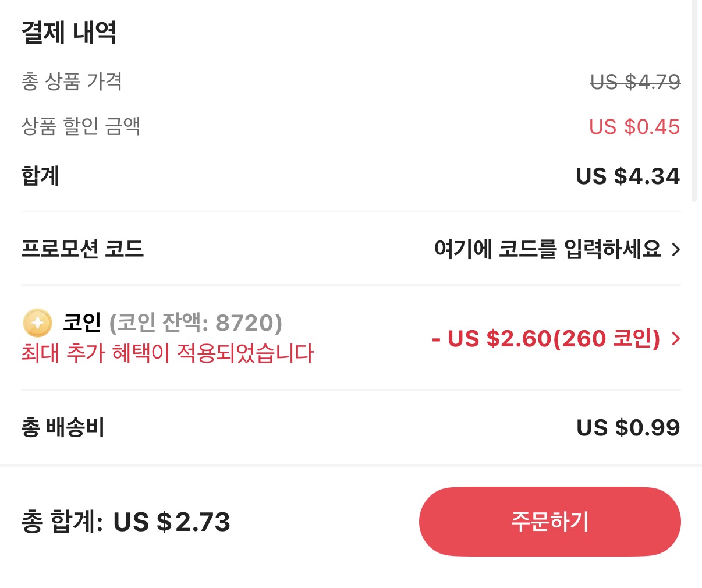This screenshot has height=588, width=702.
Task: Click the 코인 잔액 balance text
Action: click(x=198, y=324)
